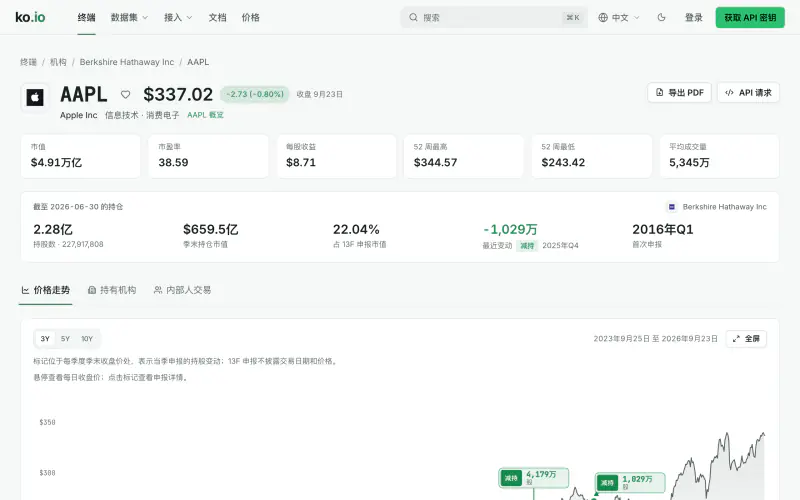Viewport: 800px width, 500px height.
Task: Open API request dialog
Action: [748, 93]
